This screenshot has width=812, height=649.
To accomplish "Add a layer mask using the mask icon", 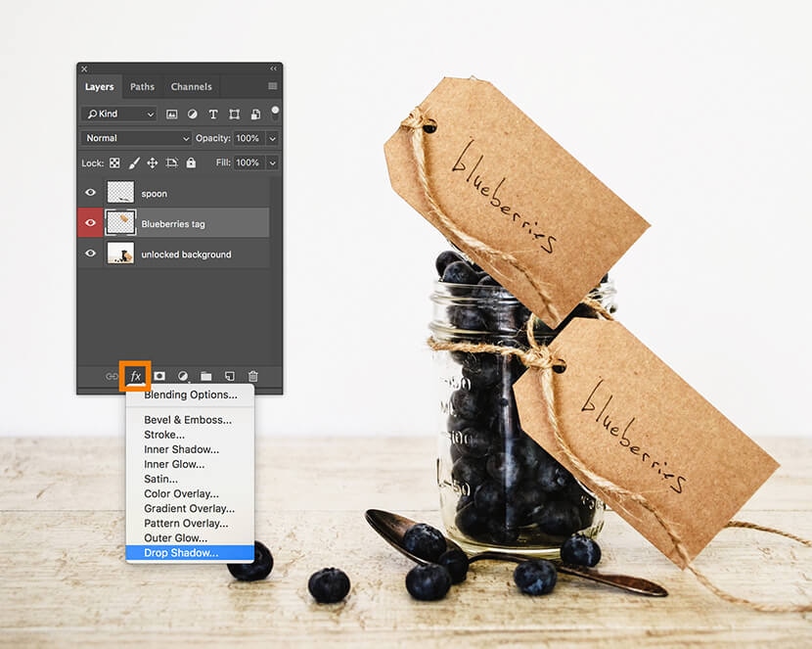I will pos(159,376).
